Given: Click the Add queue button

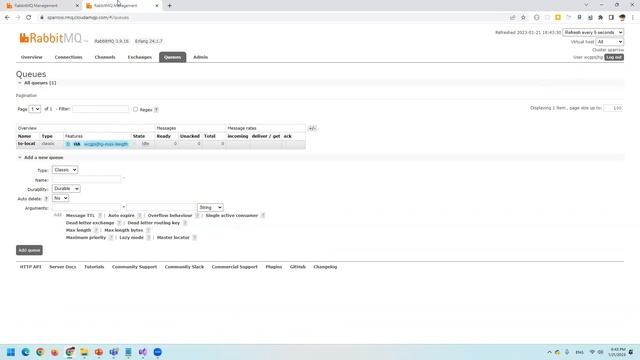Looking at the screenshot, I should coord(29,250).
